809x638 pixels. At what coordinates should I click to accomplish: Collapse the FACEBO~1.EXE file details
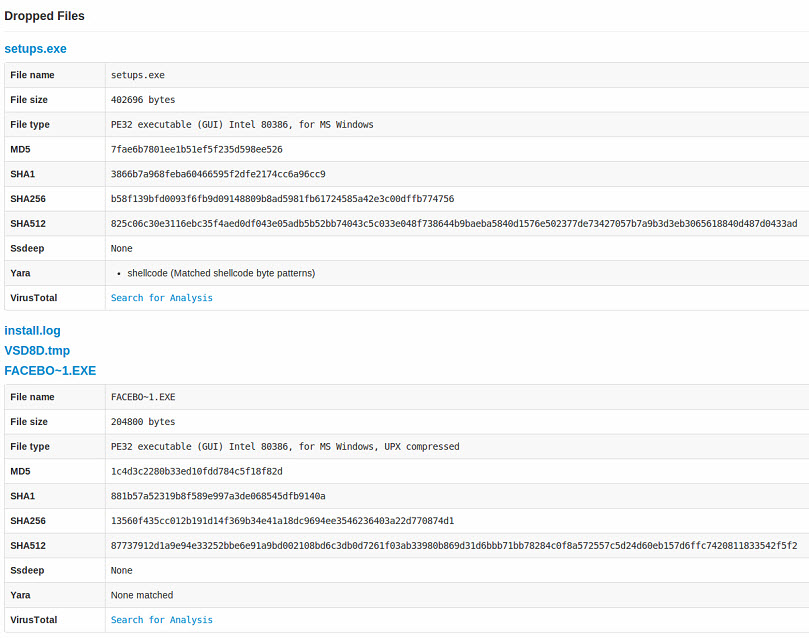coord(50,371)
